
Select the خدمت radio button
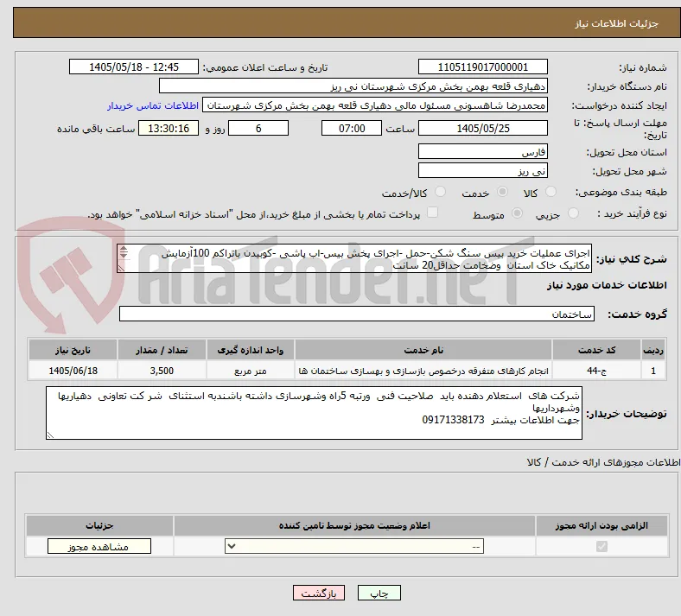[502, 192]
